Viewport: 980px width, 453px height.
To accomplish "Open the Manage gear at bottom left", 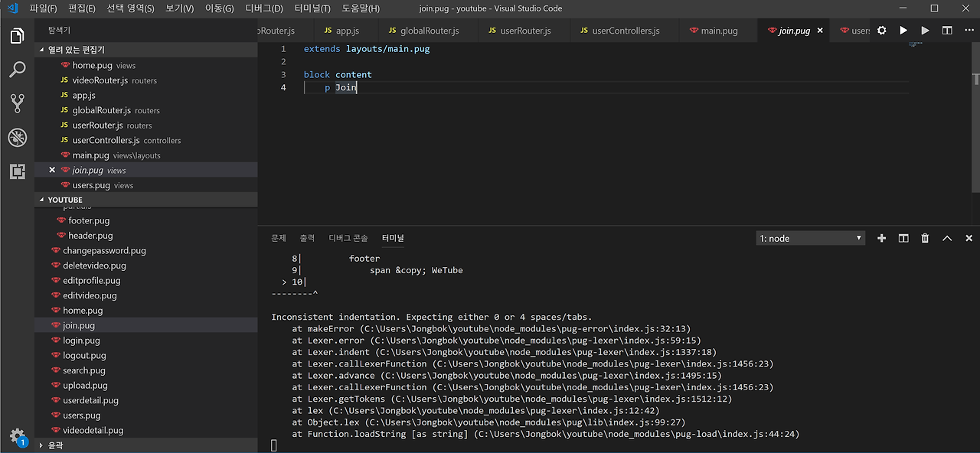I will tap(17, 436).
